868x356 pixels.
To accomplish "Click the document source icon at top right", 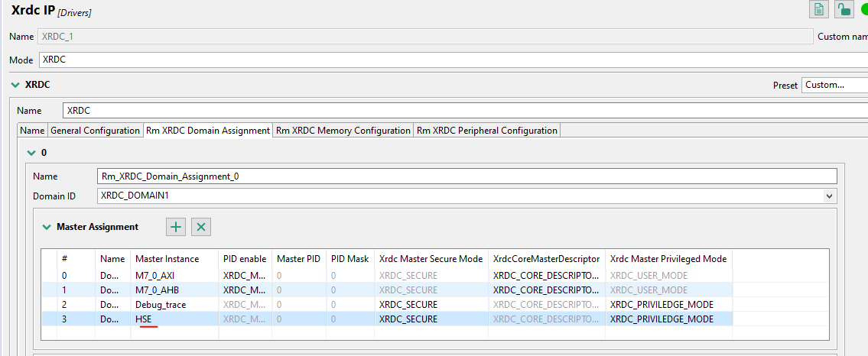I will click(819, 9).
